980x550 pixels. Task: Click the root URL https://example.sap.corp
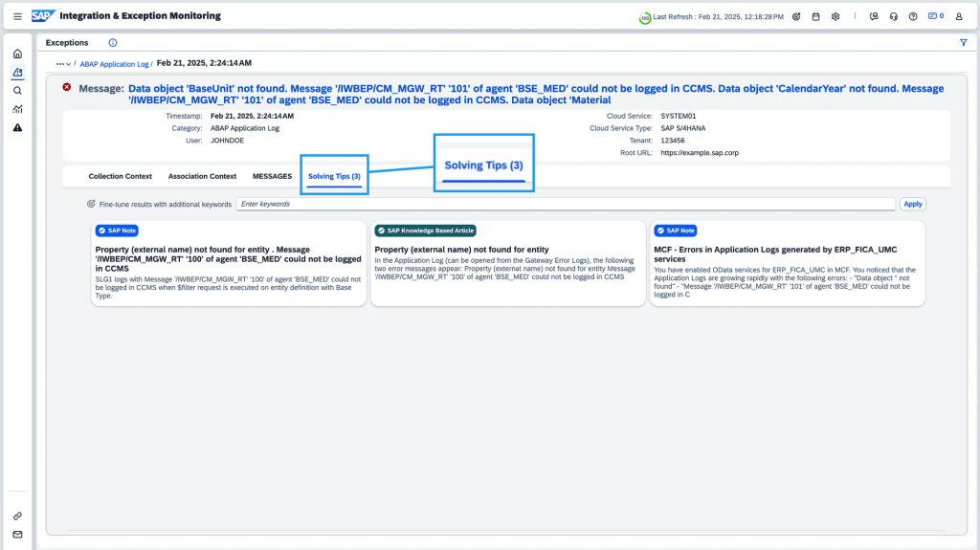tap(700, 152)
